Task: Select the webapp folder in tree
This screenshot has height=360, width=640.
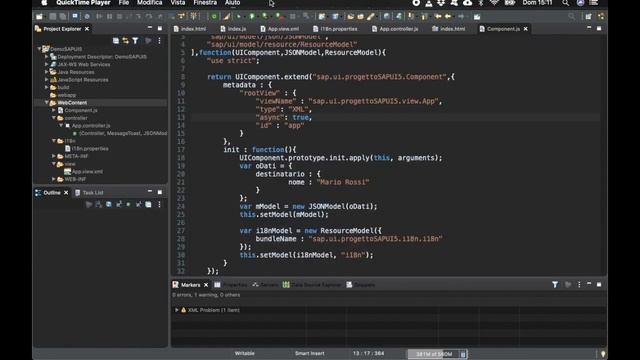Action: click(x=67, y=95)
